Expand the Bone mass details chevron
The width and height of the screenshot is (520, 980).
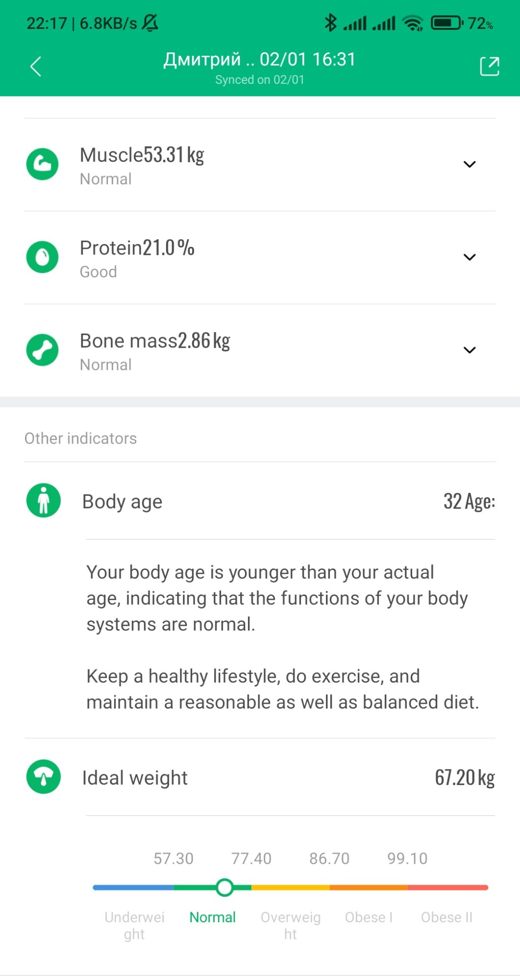(470, 350)
